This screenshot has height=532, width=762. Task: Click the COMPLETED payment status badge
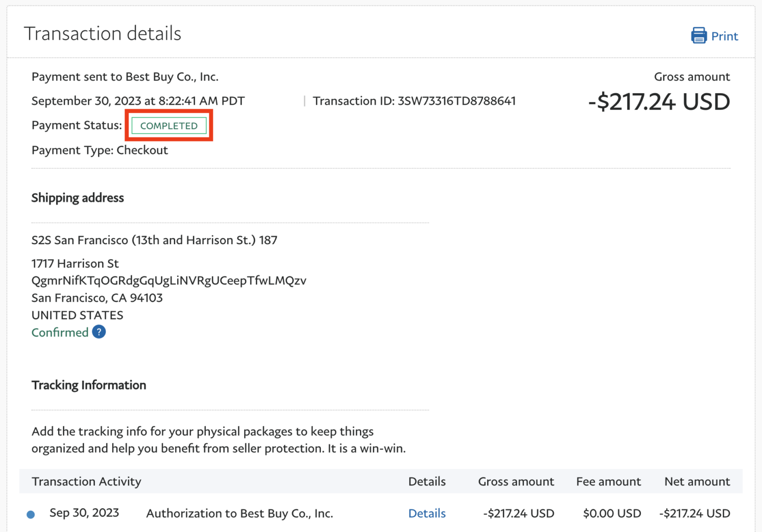click(x=169, y=126)
